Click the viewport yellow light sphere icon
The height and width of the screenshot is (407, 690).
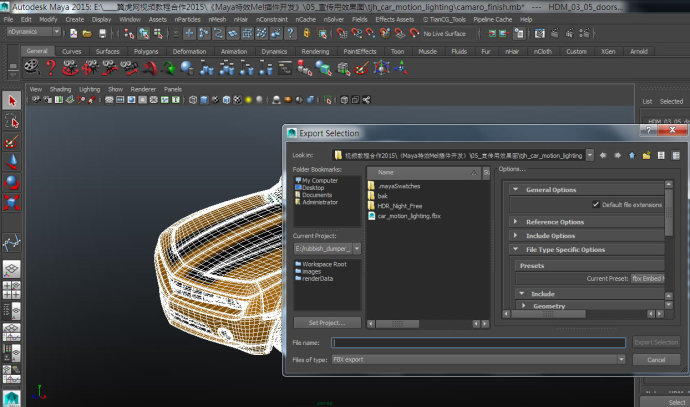pyautogui.click(x=248, y=100)
